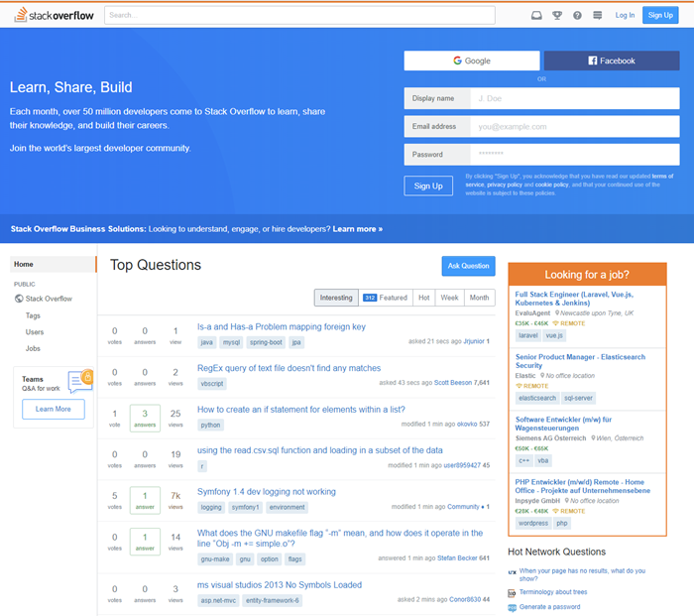The width and height of the screenshot is (694, 616).
Task: Click icon beside Terminology about trees
Action: click(x=513, y=593)
